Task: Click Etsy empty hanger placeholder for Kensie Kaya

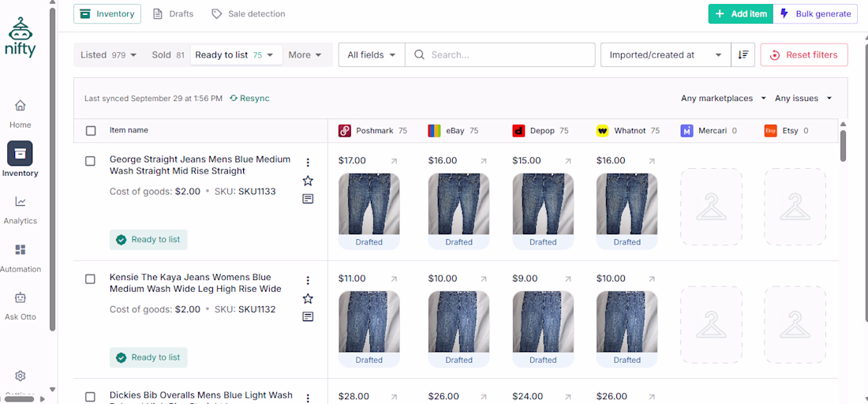Action: tap(795, 324)
